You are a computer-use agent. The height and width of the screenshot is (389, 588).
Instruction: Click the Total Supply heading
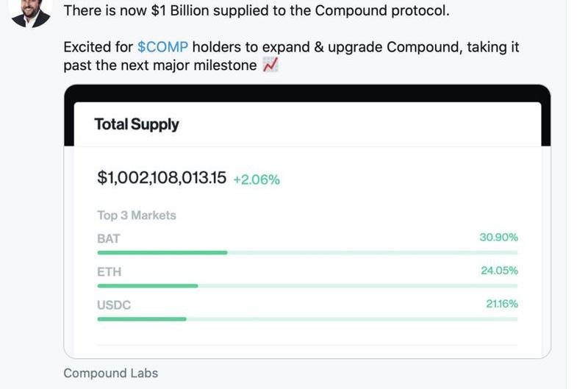[x=137, y=124]
